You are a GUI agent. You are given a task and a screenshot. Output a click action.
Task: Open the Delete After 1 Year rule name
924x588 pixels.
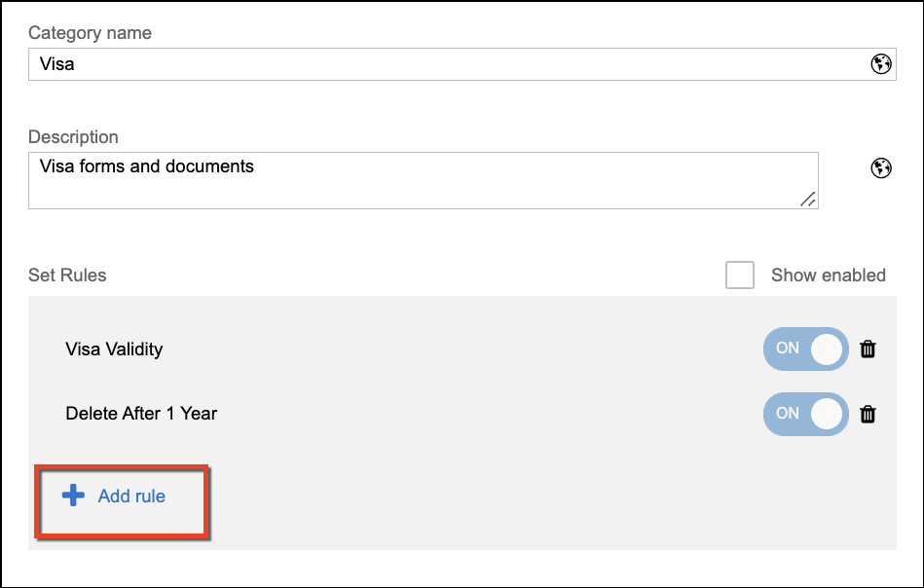[x=141, y=414]
